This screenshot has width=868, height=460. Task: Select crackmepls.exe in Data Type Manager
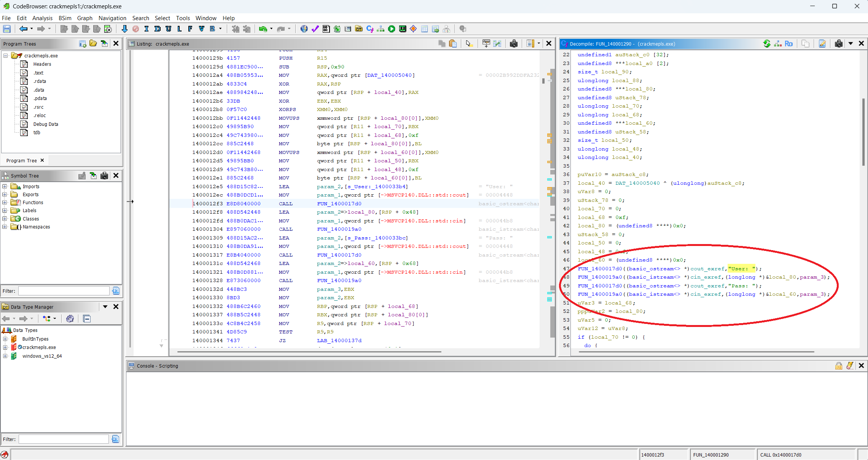(x=39, y=347)
